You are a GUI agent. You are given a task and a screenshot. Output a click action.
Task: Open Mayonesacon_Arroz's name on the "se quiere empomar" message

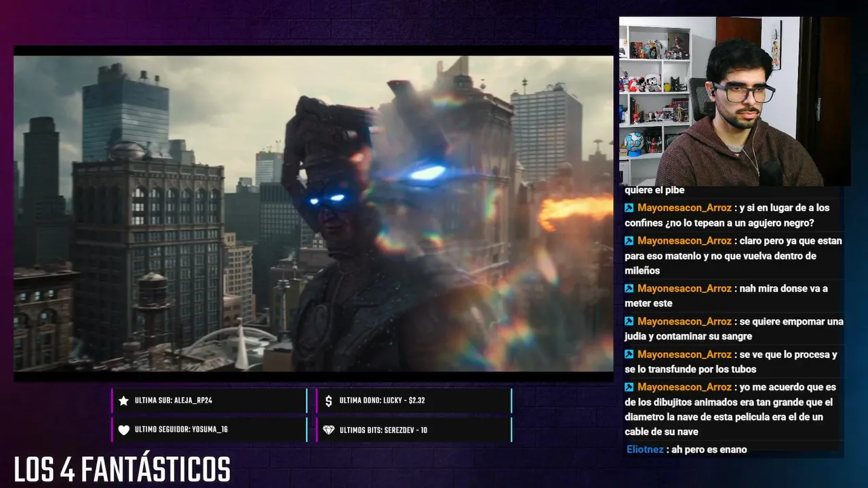click(x=684, y=322)
